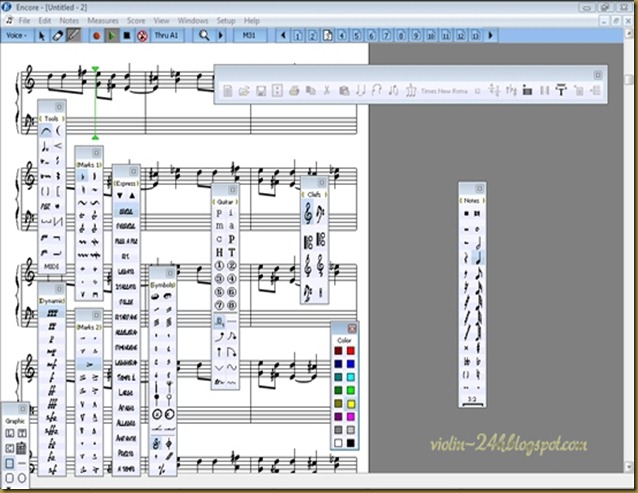Stop playback with the black square button

tap(127, 36)
